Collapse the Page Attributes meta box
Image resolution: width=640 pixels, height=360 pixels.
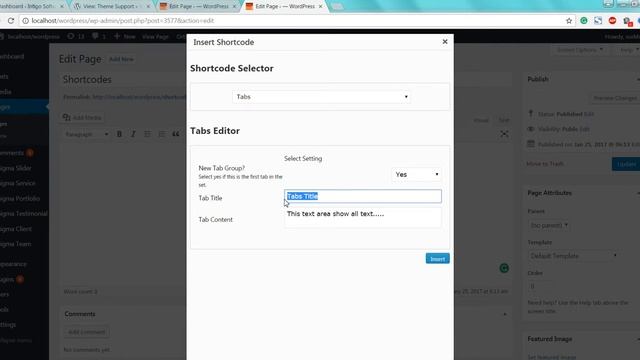[x=638, y=193]
